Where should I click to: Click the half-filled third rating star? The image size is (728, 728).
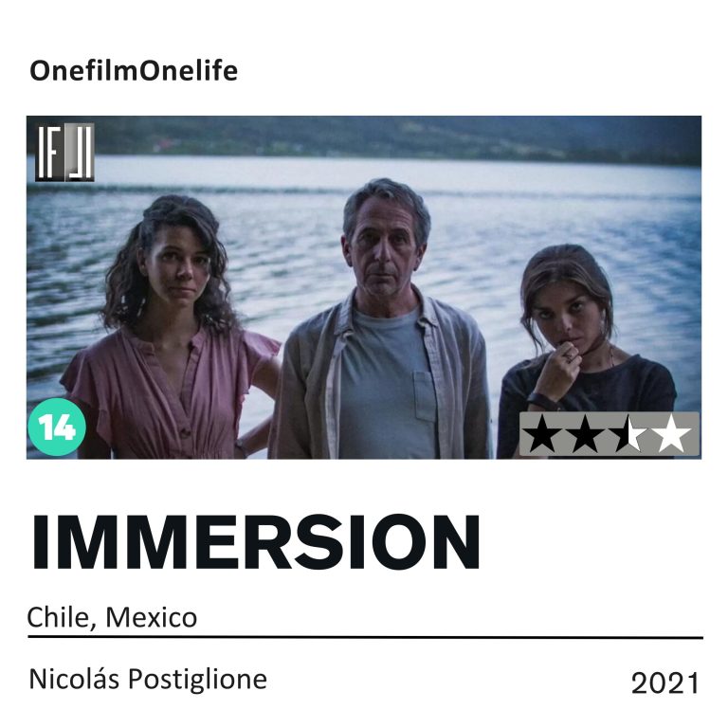point(628,434)
